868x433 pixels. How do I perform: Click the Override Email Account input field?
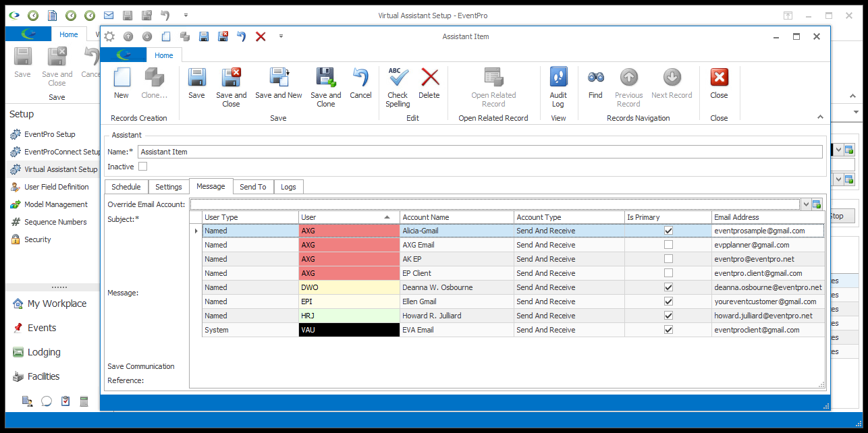[495, 204]
